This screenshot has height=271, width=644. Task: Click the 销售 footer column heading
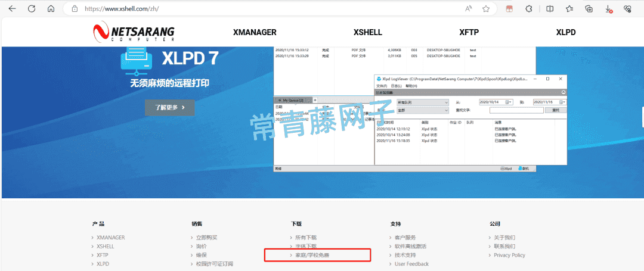pos(197,224)
